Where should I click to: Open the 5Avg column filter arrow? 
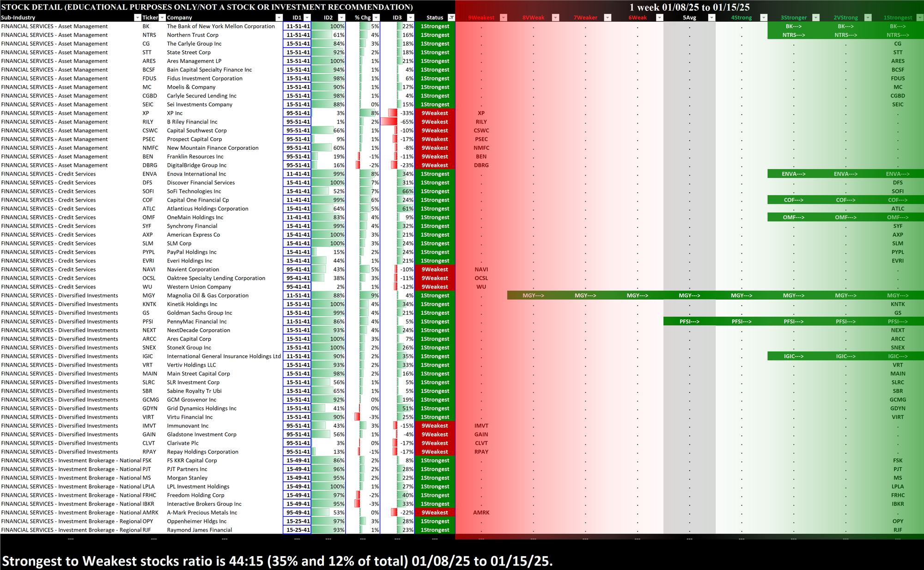(711, 18)
